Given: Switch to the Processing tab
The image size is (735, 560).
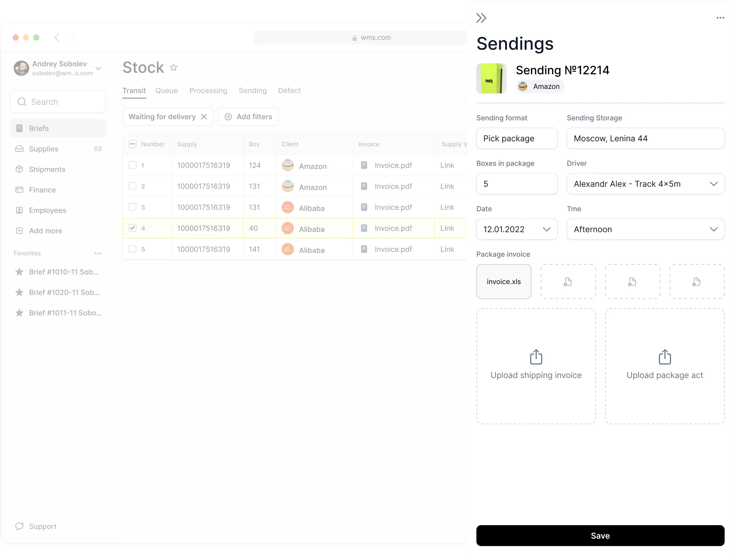Looking at the screenshot, I should pos(208,91).
